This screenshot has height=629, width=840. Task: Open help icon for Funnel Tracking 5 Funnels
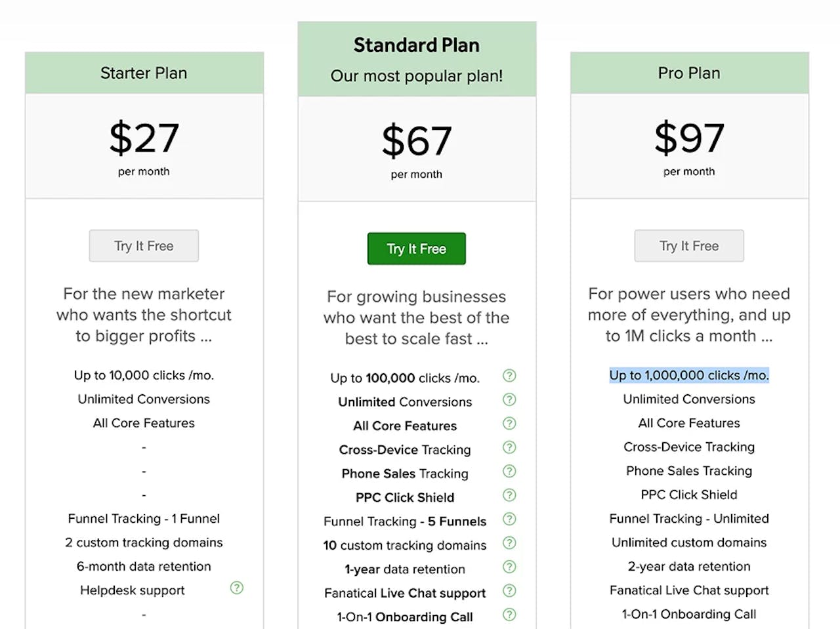tap(509, 519)
